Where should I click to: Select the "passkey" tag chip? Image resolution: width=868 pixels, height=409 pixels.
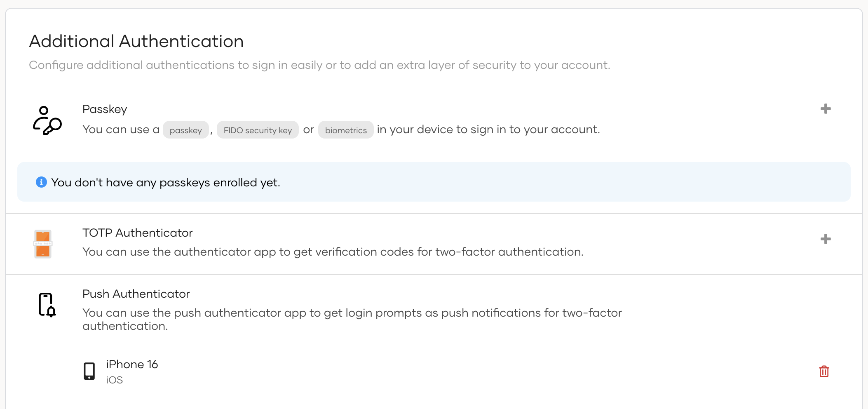[185, 129]
